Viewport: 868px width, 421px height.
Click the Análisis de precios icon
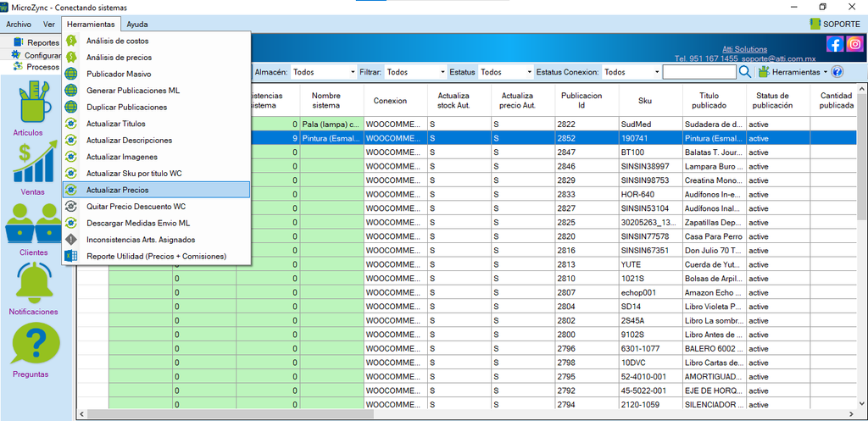71,58
